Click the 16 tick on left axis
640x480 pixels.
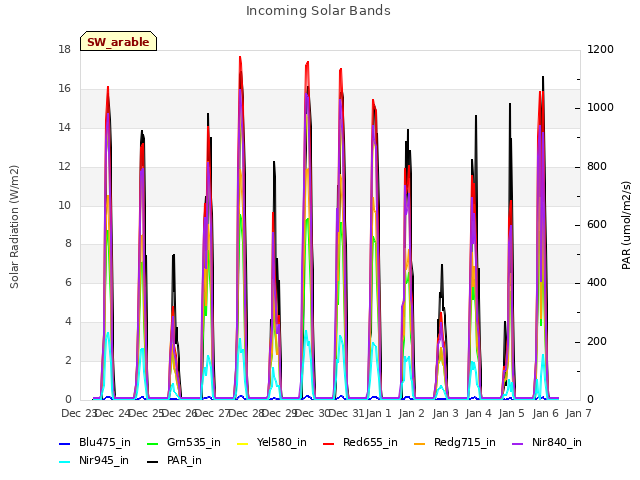(64, 89)
